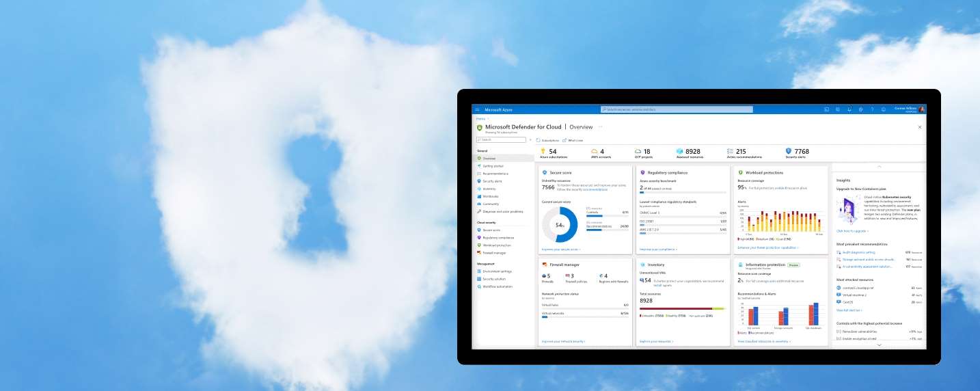Image resolution: width=980 pixels, height=391 pixels.
Task: Open the help question mark icon
Action: [872, 109]
